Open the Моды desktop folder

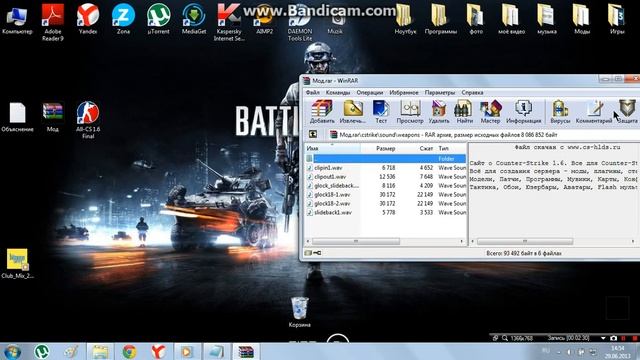582,19
